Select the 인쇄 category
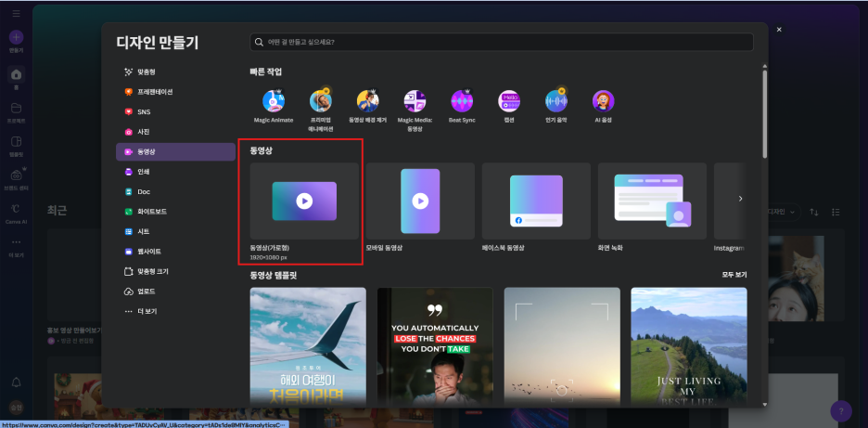This screenshot has width=868, height=428. (x=175, y=172)
